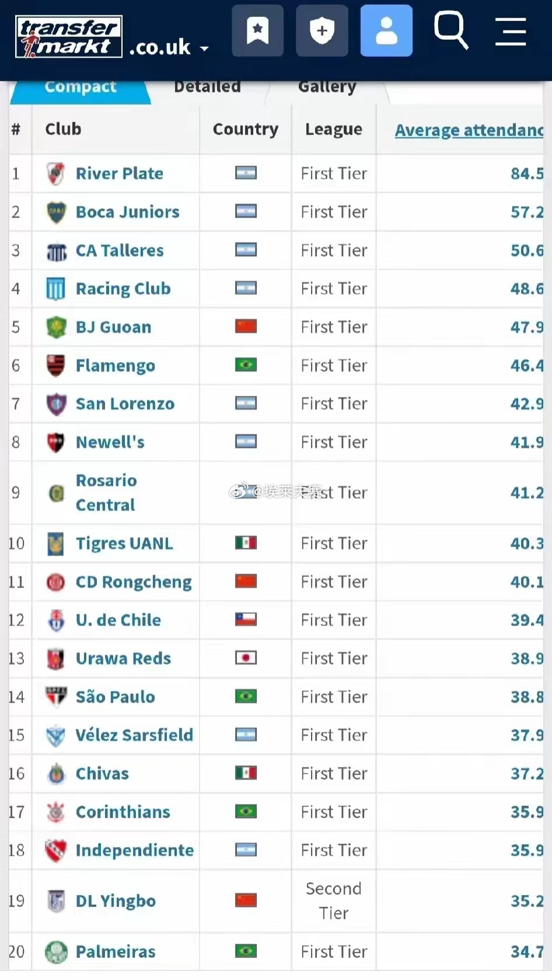Click the Flamengo club crest
This screenshot has width=552, height=980.
[56, 366]
